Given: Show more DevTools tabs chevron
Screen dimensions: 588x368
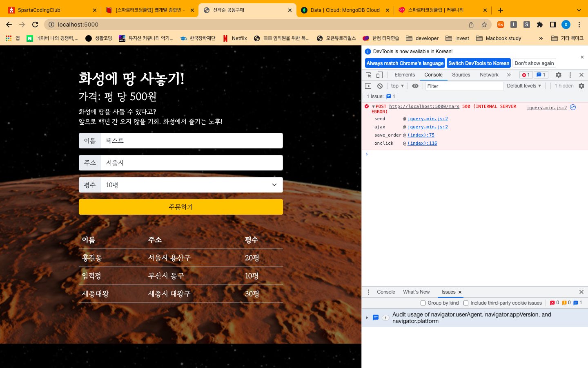Looking at the screenshot, I should click(x=509, y=75).
